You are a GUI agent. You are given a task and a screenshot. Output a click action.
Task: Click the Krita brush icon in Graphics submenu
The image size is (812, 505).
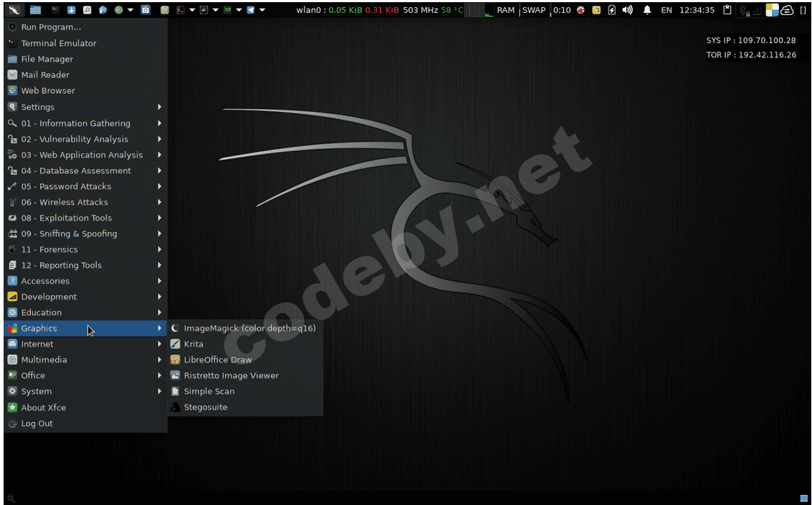pyautogui.click(x=175, y=344)
